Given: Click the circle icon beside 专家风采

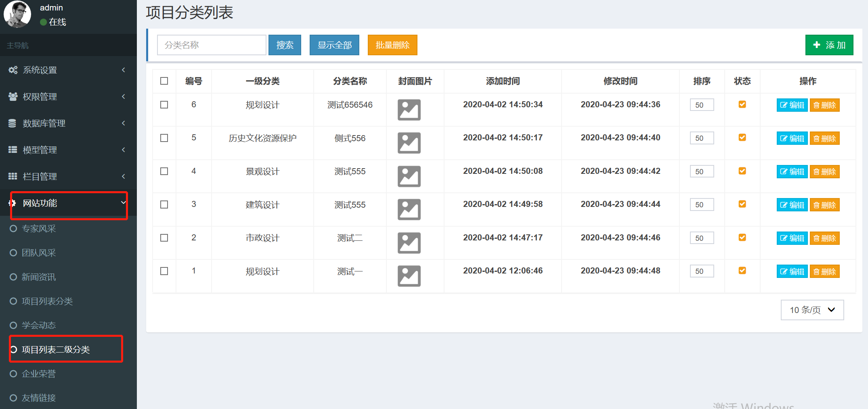Looking at the screenshot, I should click(x=13, y=229).
